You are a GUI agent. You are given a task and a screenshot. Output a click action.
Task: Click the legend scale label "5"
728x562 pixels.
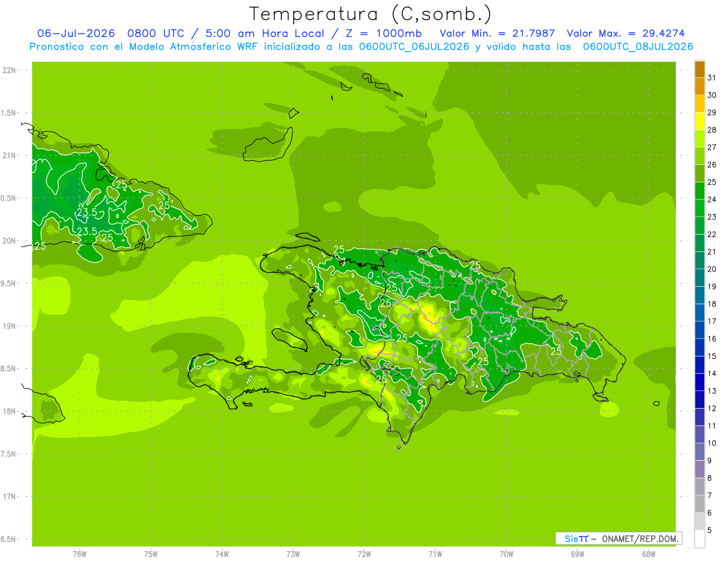(710, 530)
